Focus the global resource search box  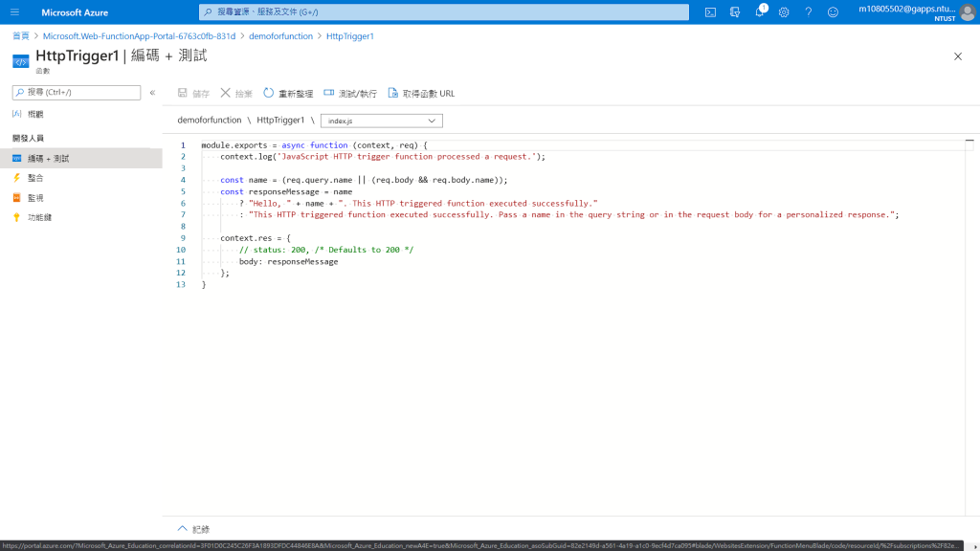[x=444, y=11]
